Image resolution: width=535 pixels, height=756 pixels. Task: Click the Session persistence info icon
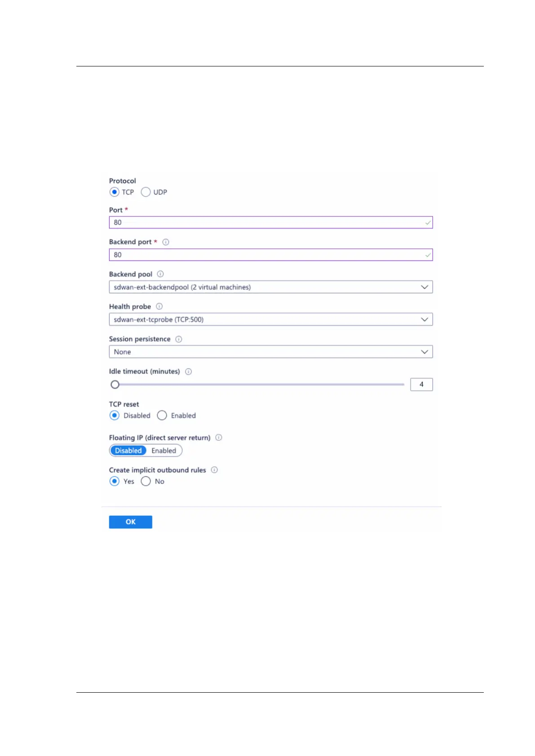tap(179, 339)
